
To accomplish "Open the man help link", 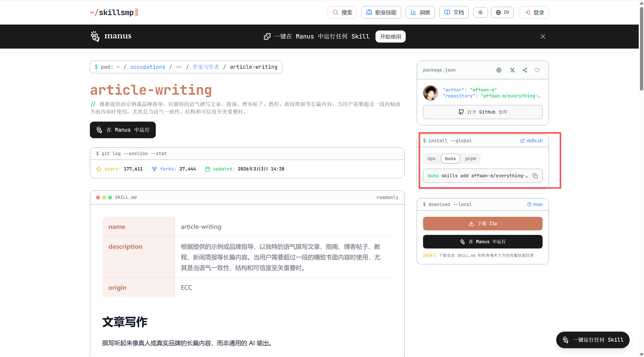I will (535, 204).
